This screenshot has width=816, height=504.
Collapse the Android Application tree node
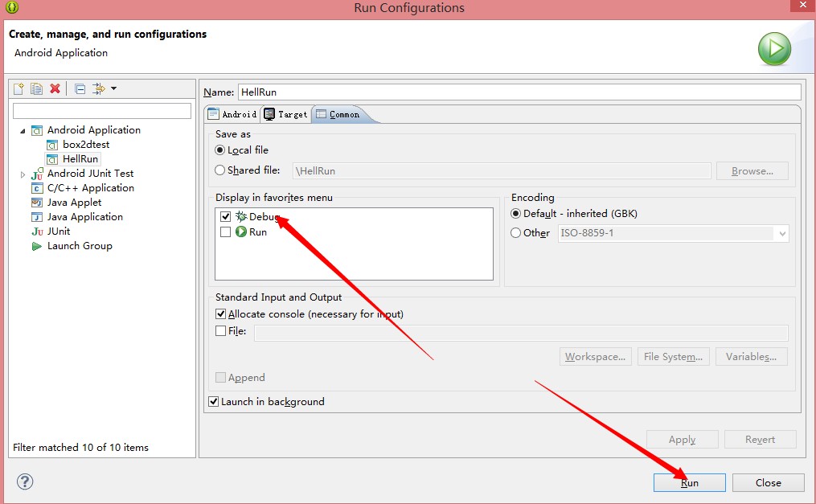(23, 130)
